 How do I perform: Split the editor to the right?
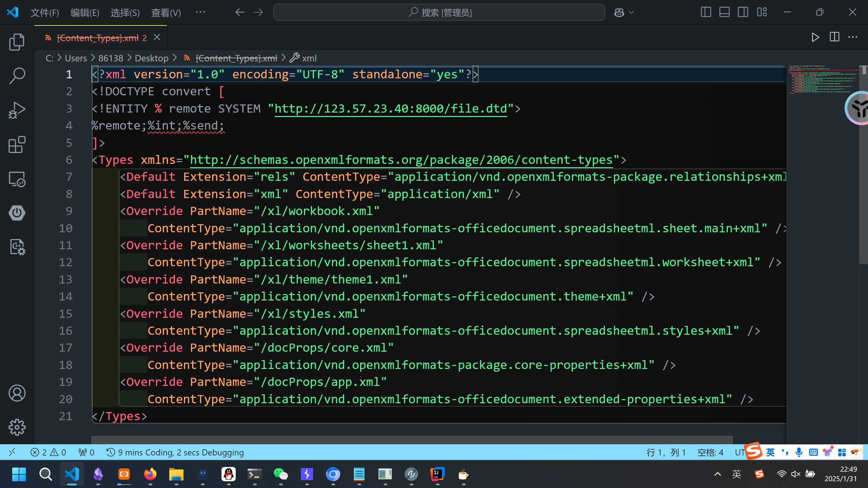pyautogui.click(x=834, y=37)
